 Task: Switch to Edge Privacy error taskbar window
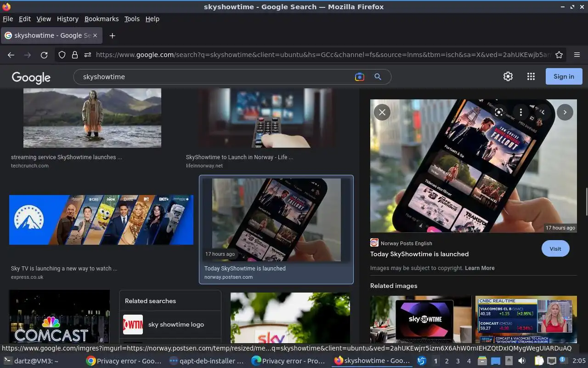tap(288, 361)
